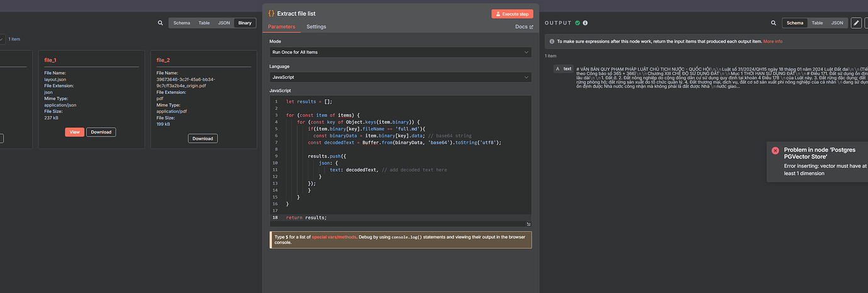
Task: Click line 18 'return results;' in code editor
Action: 306,218
